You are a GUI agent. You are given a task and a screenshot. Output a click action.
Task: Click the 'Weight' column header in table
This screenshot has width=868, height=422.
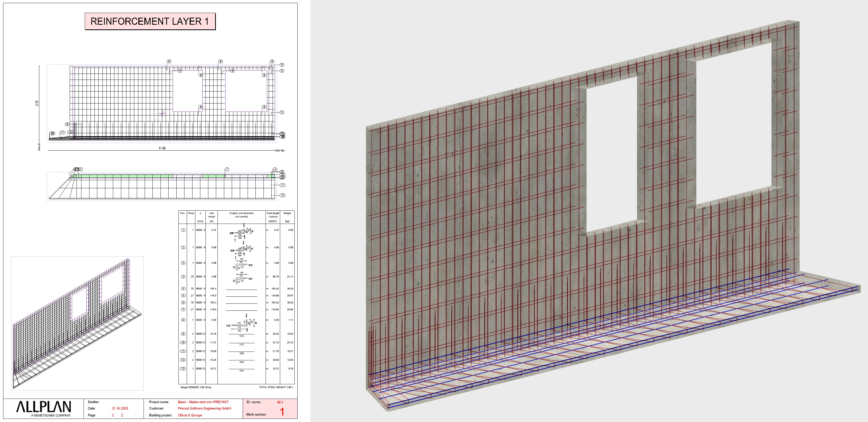click(287, 213)
